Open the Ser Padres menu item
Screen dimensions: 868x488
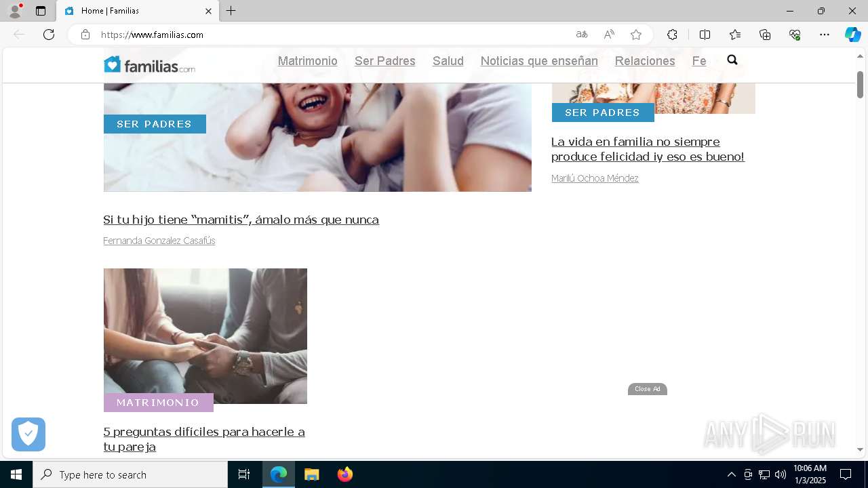pos(385,61)
